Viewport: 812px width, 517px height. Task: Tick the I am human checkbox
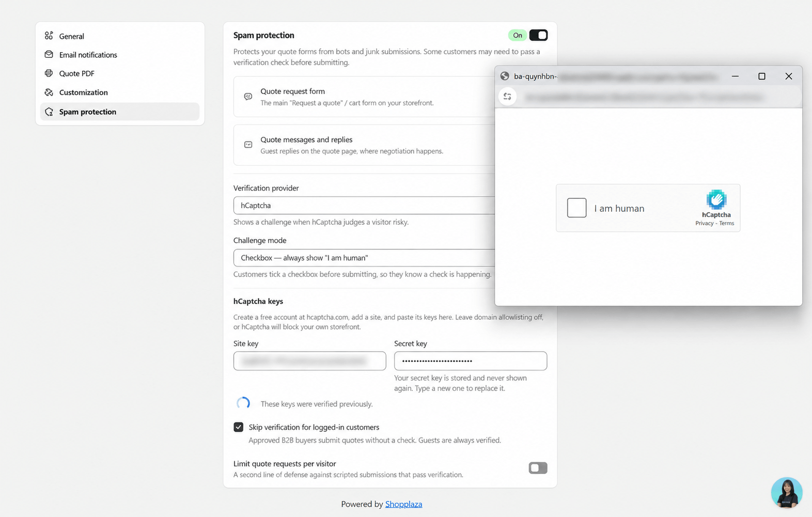(576, 208)
